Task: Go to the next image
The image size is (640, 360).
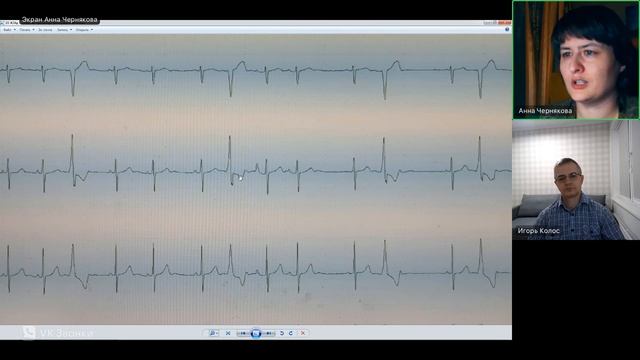Action: pos(269,333)
